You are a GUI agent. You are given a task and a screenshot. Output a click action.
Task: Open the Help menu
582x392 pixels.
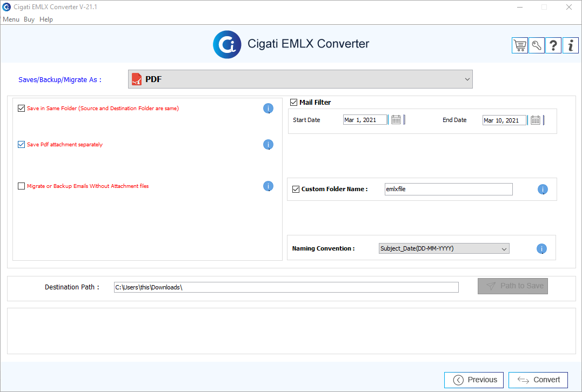point(46,19)
